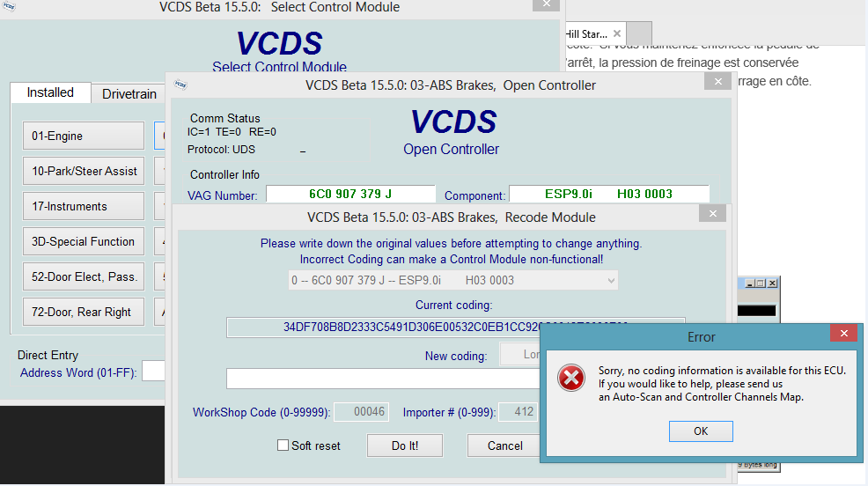Open the 17-Instruments module

[x=84, y=207]
